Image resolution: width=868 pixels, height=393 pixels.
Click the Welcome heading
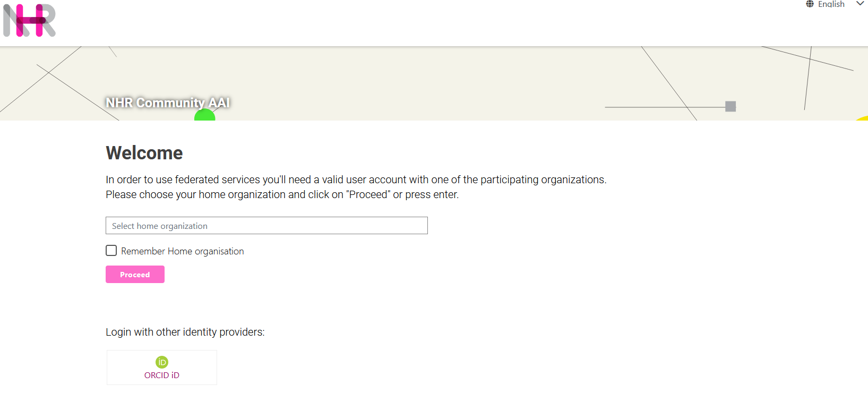click(x=144, y=153)
